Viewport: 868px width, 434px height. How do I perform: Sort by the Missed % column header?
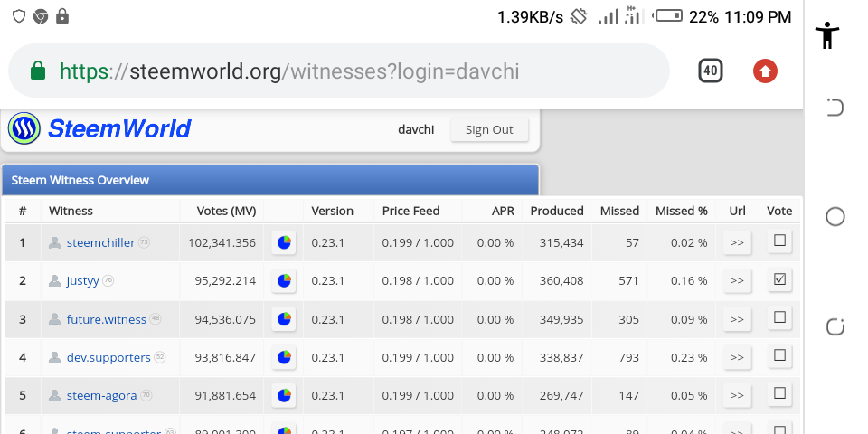click(681, 211)
